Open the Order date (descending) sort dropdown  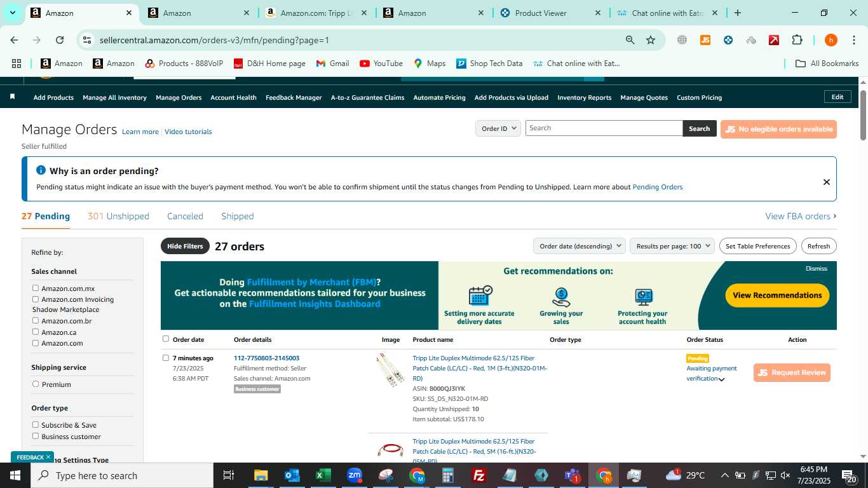click(580, 246)
